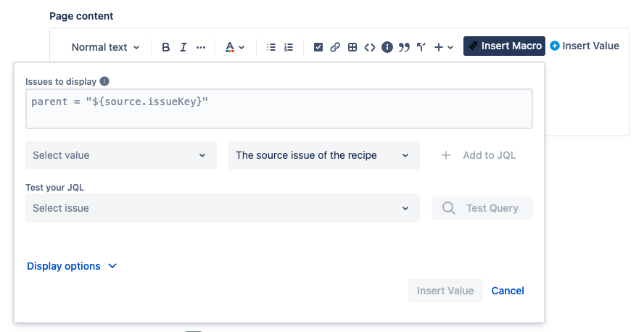The height and width of the screenshot is (332, 644).
Task: Open the Select value dropdown
Action: [x=120, y=155]
